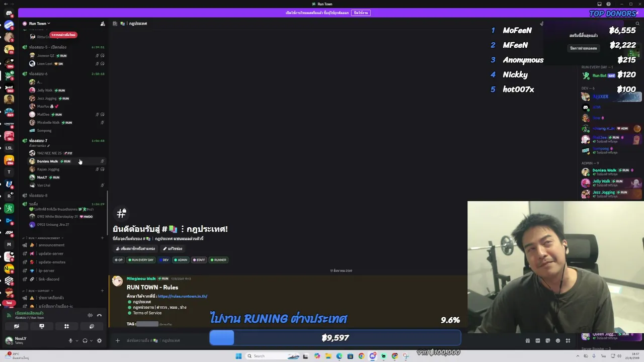Jump to unread servers via ใหม่ pill
The height and width of the screenshot is (362, 644).
tap(9, 303)
